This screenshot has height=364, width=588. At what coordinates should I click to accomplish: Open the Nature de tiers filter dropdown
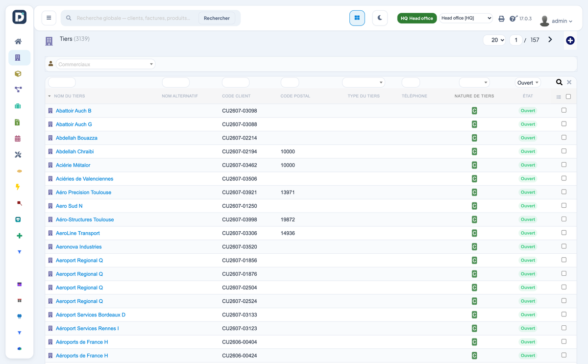click(x=474, y=82)
